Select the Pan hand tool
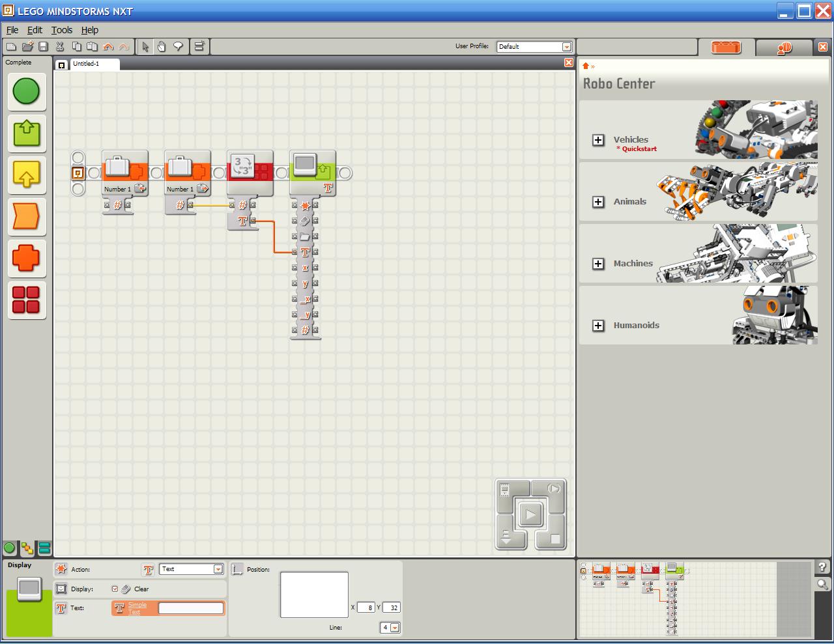Viewport: 834px width, 644px height. (162, 46)
